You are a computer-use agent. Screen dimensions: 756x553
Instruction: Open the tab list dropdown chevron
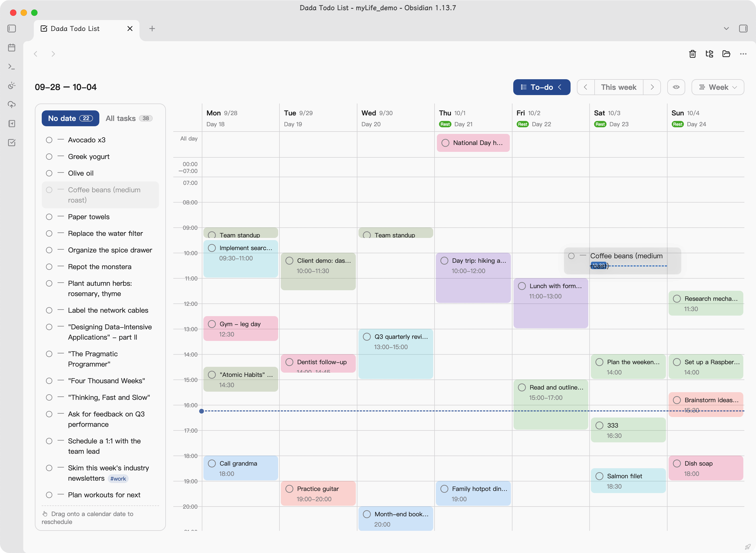(726, 29)
